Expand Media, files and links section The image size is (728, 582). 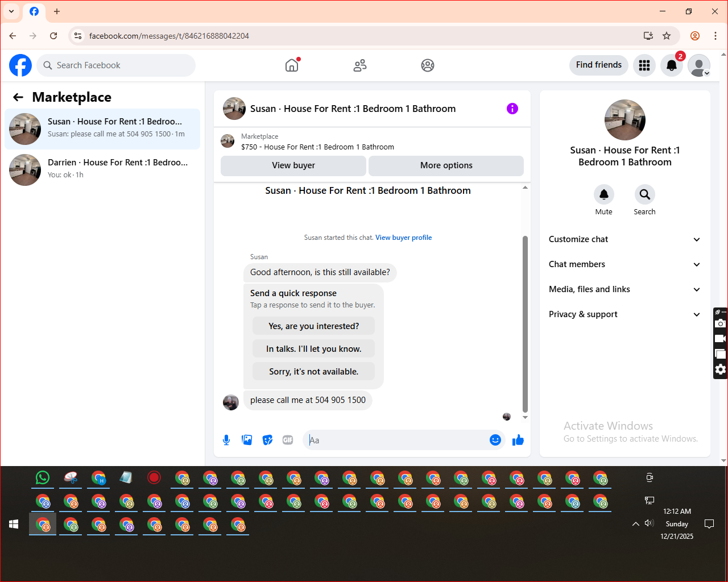(x=625, y=289)
